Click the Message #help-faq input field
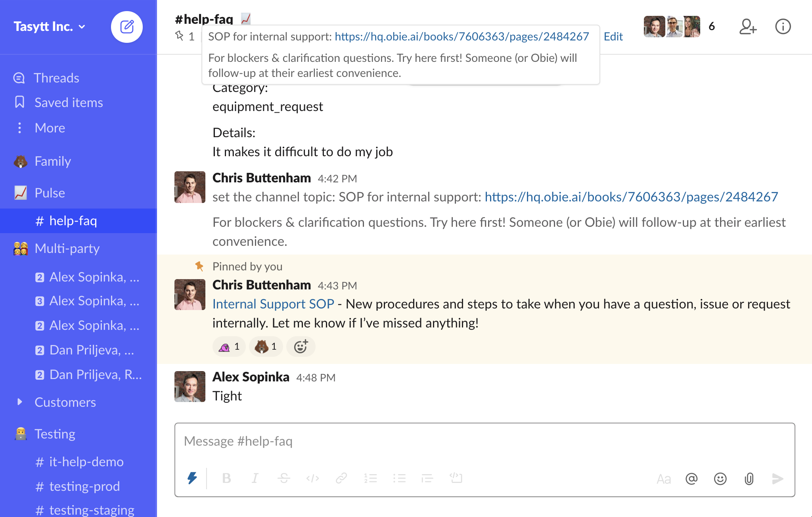 (485, 441)
